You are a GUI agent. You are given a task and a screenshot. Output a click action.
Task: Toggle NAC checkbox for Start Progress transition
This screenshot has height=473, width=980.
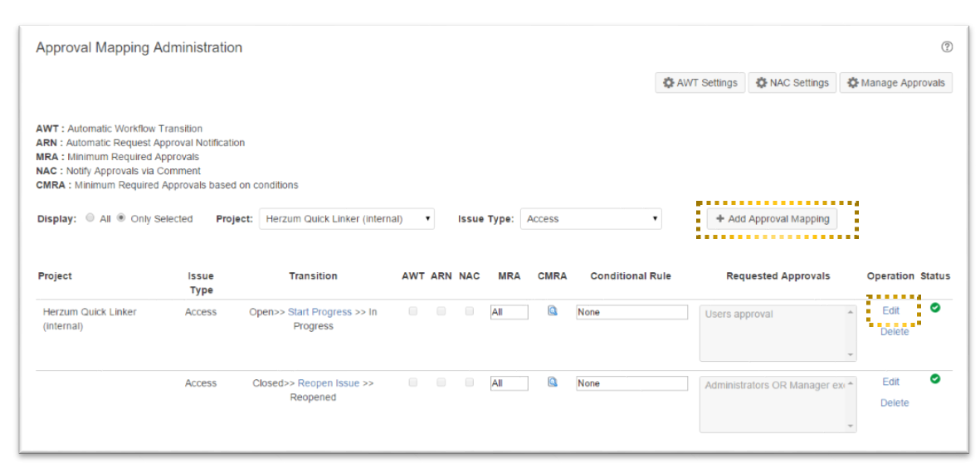(470, 311)
